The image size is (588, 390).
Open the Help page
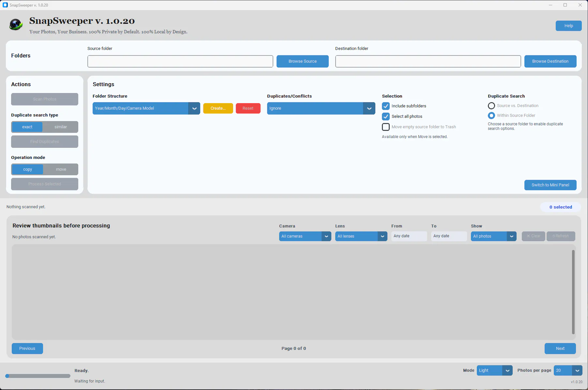pos(568,26)
